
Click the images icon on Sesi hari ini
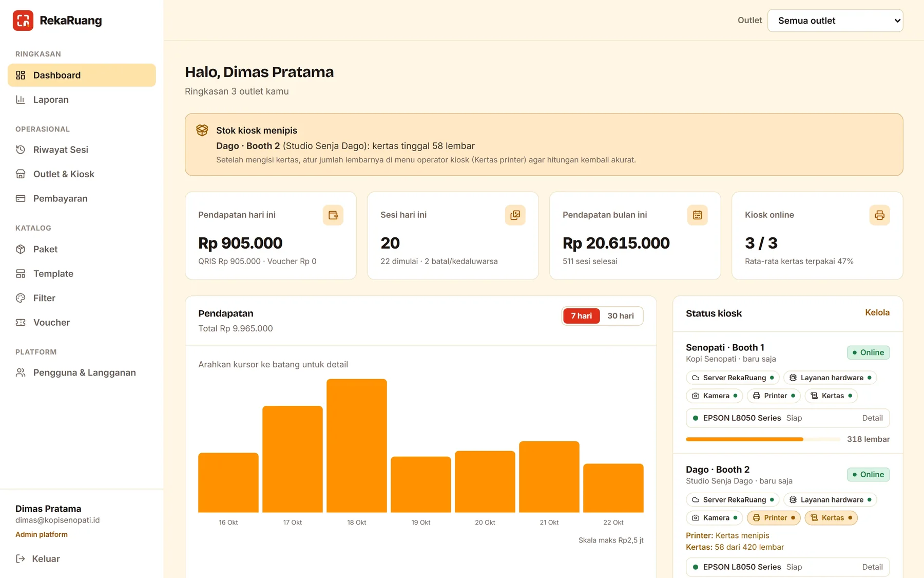[515, 215]
